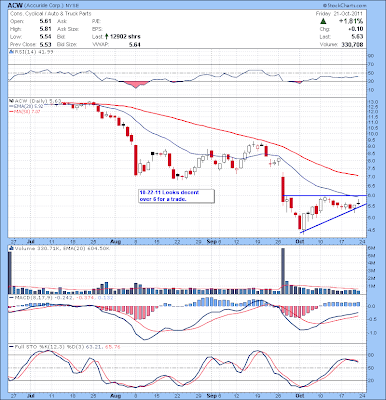The width and height of the screenshot is (386, 400).
Task: Click the 'Looks decent over 6' annotation box
Action: pyautogui.click(x=176, y=196)
